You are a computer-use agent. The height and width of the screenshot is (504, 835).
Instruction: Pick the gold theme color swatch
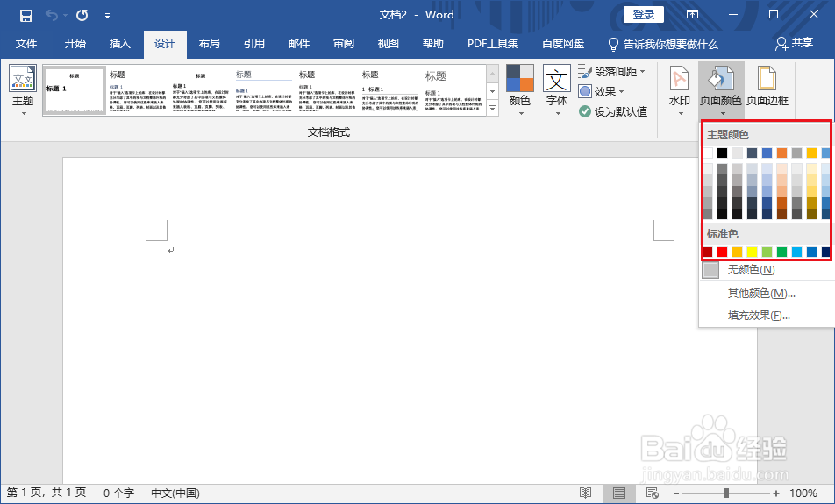(811, 153)
